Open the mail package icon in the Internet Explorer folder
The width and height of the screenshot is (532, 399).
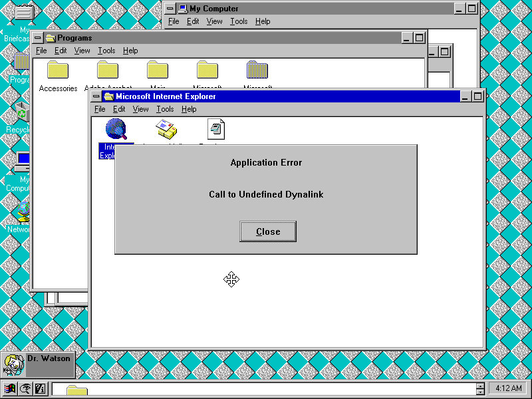coord(166,128)
